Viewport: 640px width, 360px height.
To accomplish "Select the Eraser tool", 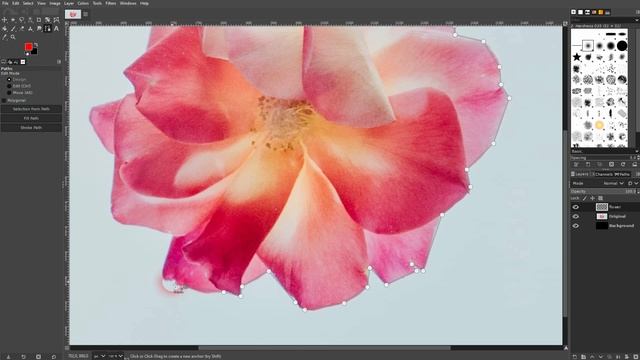I will click(x=22, y=29).
